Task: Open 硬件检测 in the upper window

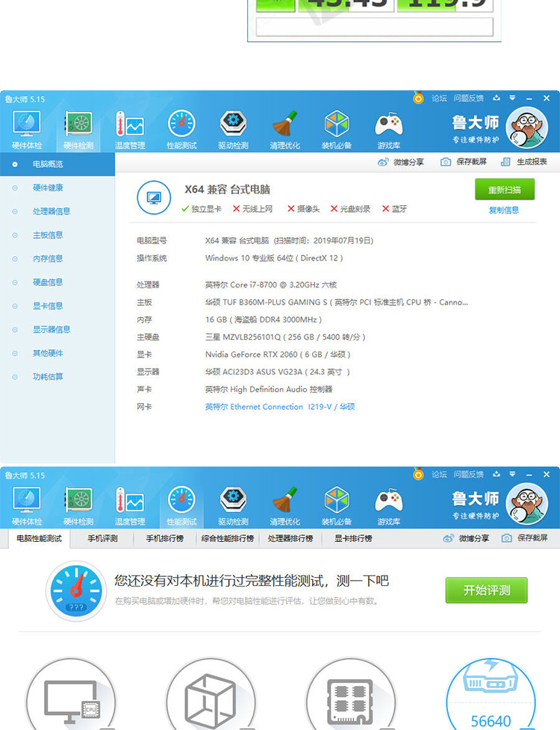Action: coord(78,130)
